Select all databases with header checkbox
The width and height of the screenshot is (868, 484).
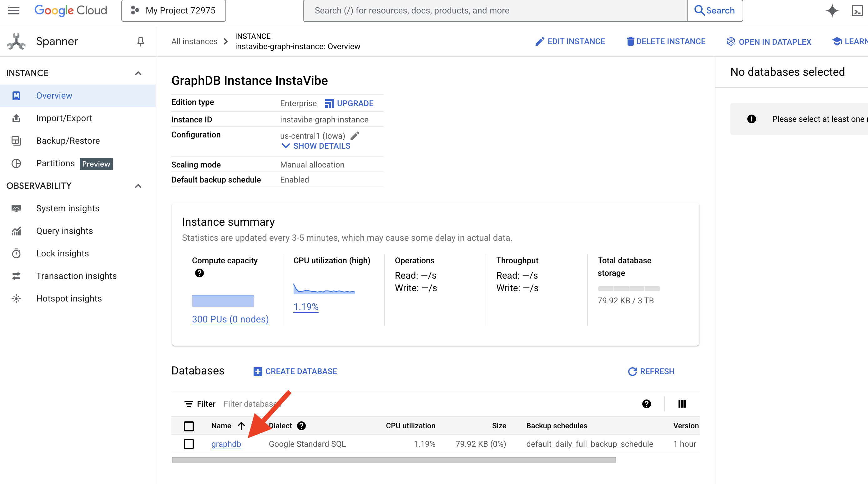[189, 426]
